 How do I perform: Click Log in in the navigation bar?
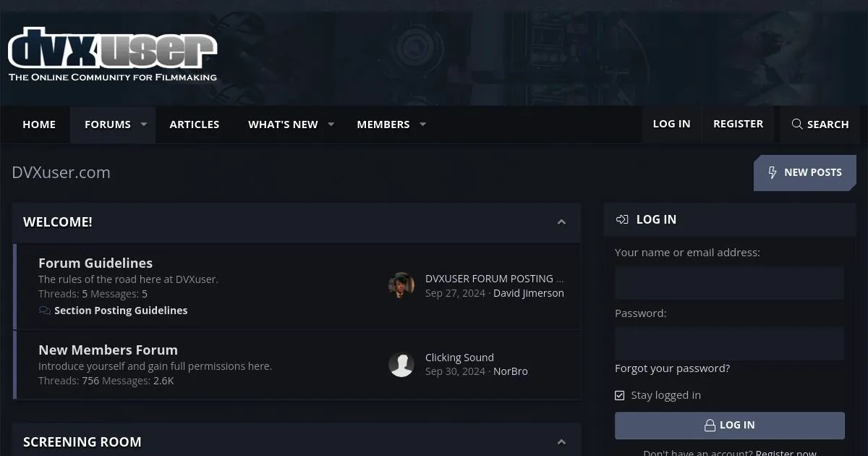[x=672, y=124]
